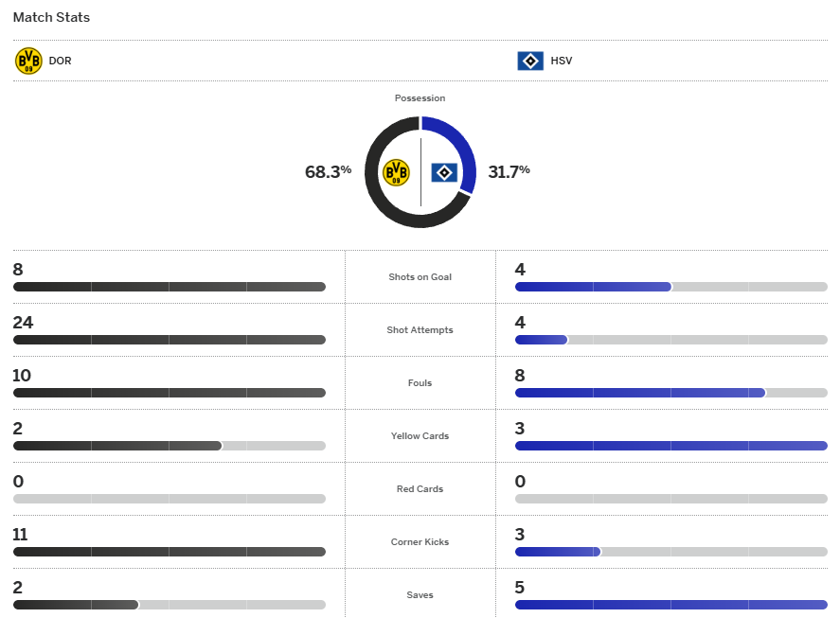The image size is (840, 618).
Task: Click Dortmund's Yellow Cards bar
Action: [169, 446]
